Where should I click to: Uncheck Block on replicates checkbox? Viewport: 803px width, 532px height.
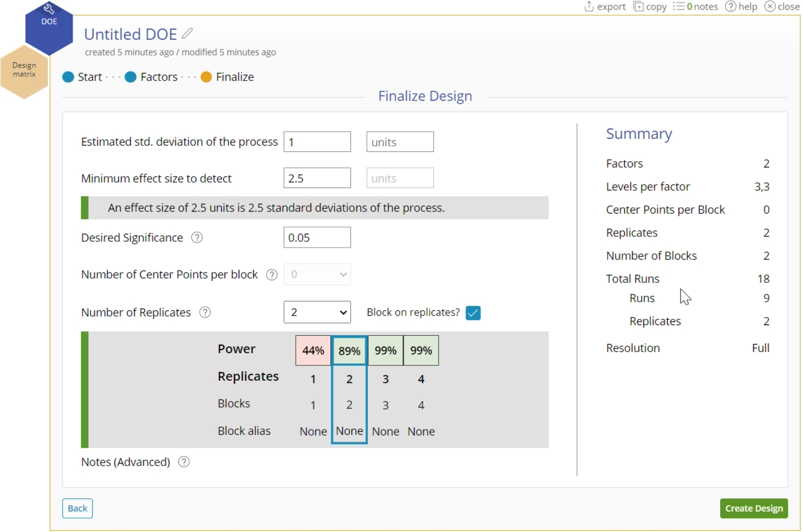coord(473,313)
